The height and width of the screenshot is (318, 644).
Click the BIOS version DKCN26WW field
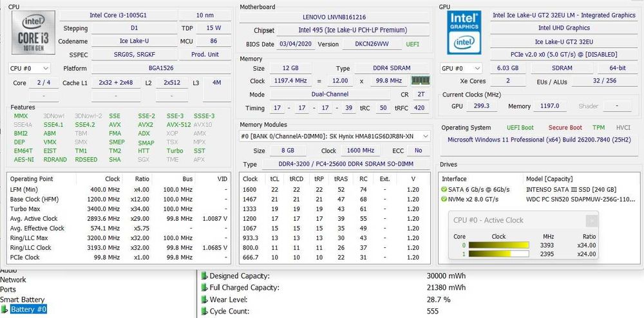tap(372, 44)
